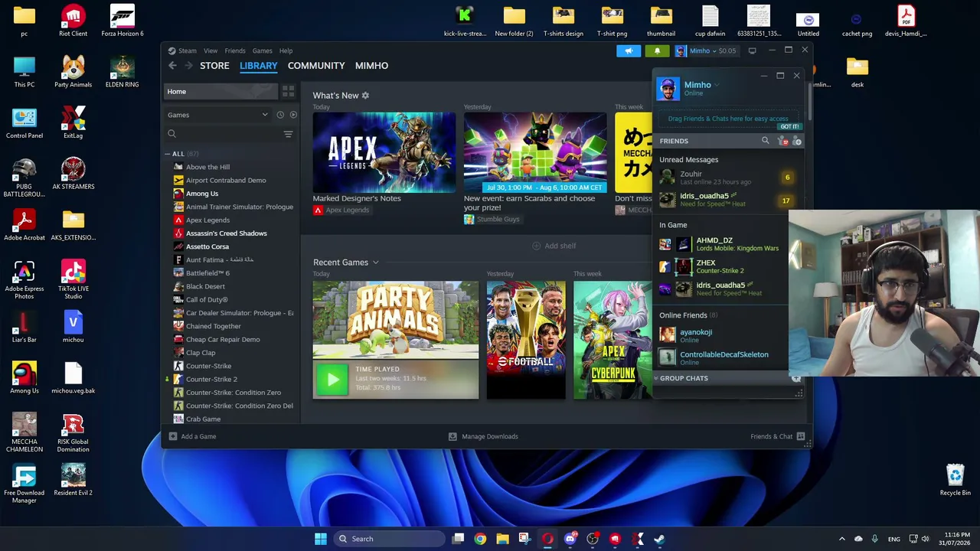Go back with the Steam back arrow
Image resolution: width=980 pixels, height=551 pixels.
point(172,66)
